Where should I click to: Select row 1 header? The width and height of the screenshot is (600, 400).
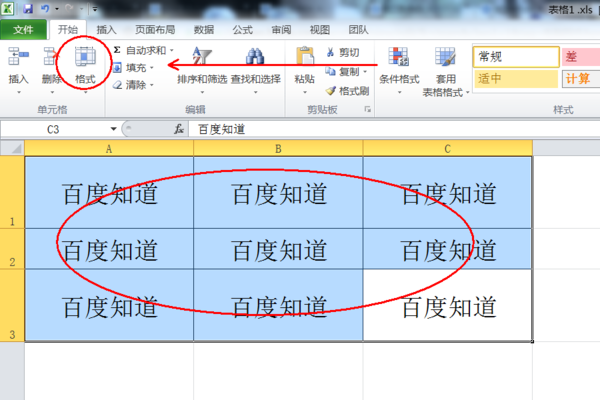click(12, 192)
